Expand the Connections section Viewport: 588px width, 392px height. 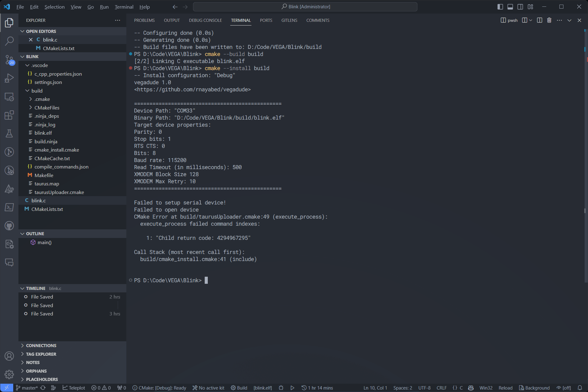click(72, 346)
